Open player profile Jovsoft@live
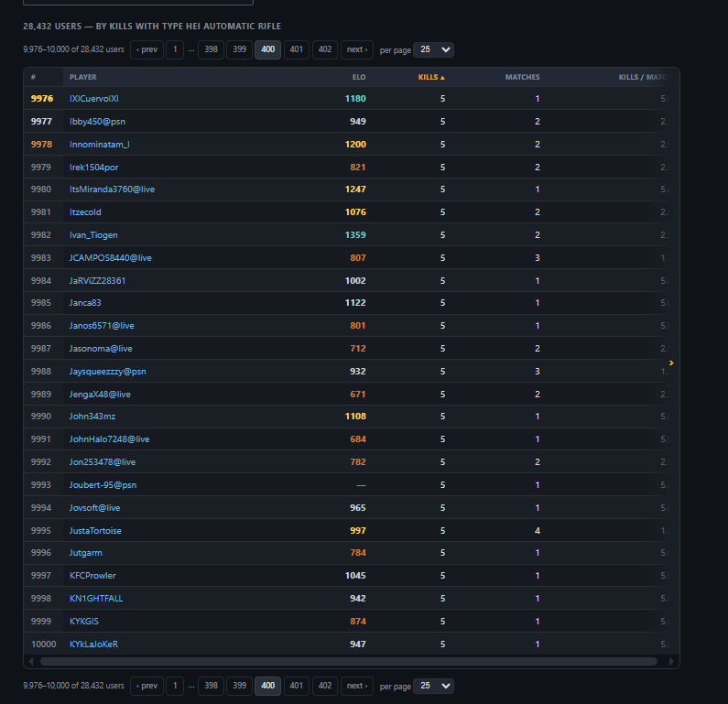The image size is (728, 704). (94, 508)
